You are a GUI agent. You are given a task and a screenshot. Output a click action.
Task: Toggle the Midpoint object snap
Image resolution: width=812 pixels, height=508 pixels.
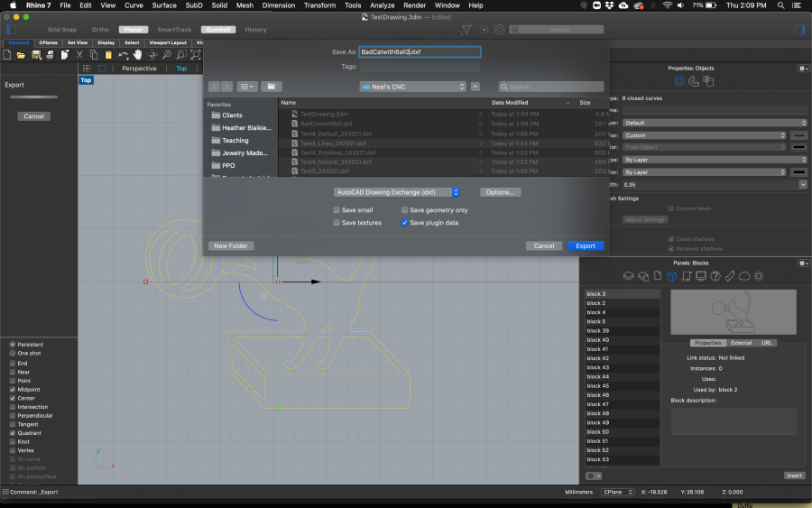click(x=13, y=390)
